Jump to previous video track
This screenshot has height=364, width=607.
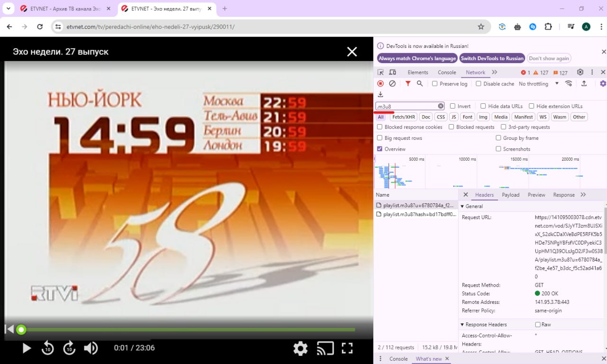[x=9, y=329]
